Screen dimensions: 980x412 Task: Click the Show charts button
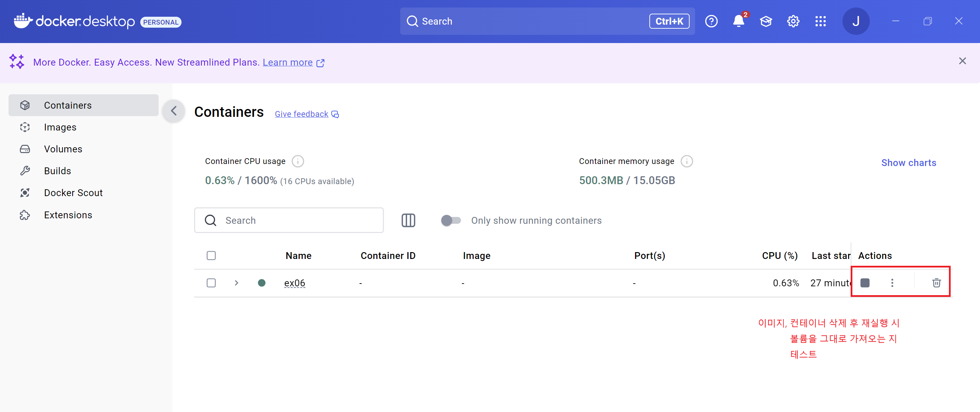pos(908,163)
